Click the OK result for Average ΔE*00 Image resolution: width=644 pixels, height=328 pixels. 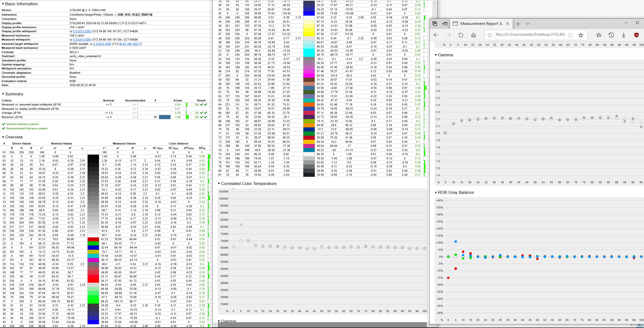point(201,113)
